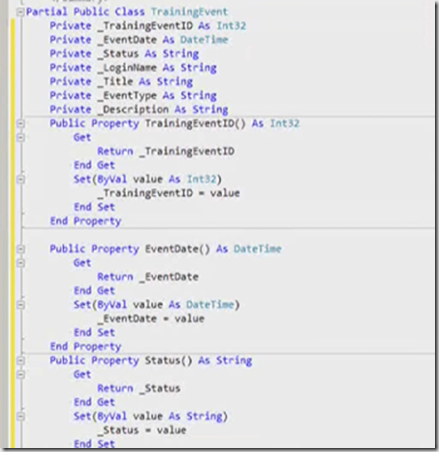
Task: Collapse the Public Property Status region
Action: click(20, 361)
